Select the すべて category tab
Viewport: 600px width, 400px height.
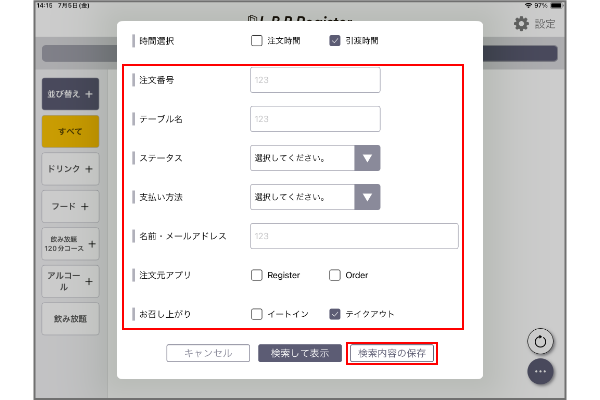click(70, 131)
